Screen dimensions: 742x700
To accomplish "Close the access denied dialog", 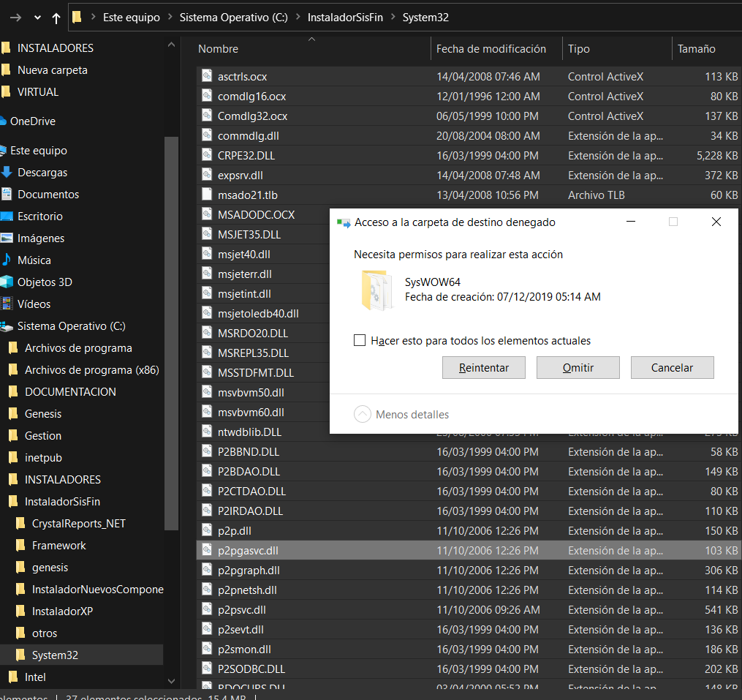I will (x=716, y=222).
